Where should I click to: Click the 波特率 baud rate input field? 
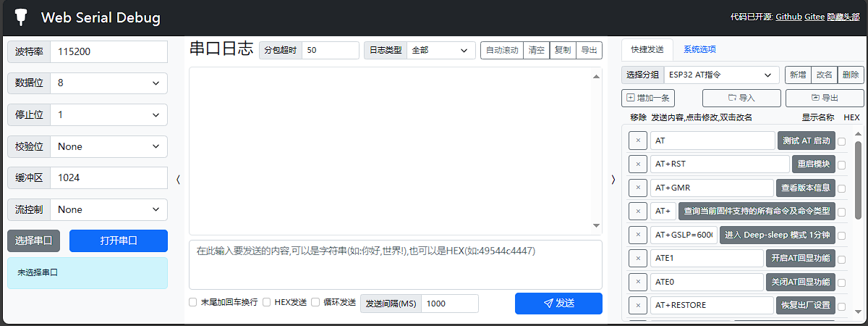tap(109, 52)
